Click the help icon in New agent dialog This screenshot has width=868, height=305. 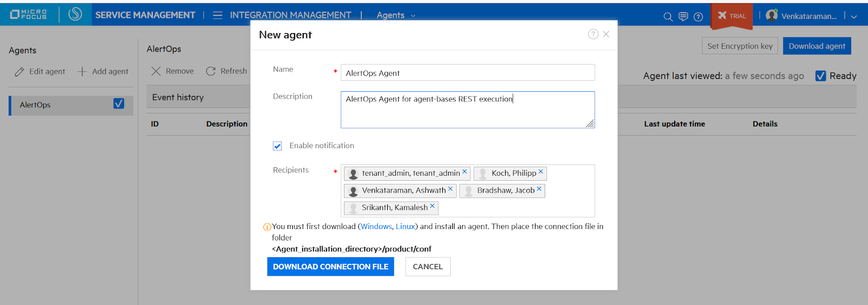tap(593, 34)
